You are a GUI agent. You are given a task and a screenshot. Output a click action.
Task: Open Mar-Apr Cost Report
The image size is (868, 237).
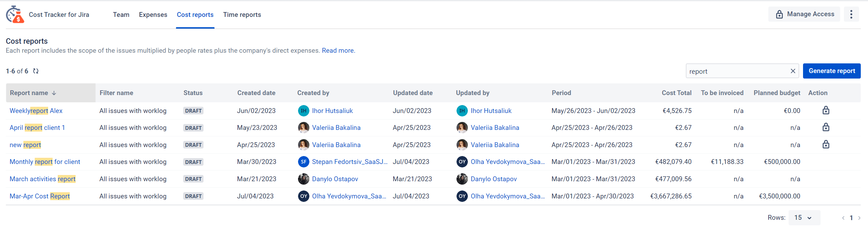tap(40, 196)
